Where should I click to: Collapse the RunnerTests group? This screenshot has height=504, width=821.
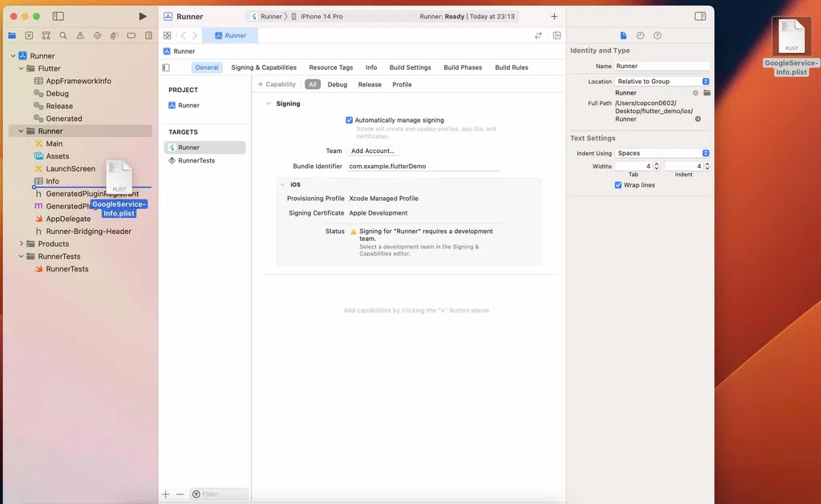tap(22, 256)
